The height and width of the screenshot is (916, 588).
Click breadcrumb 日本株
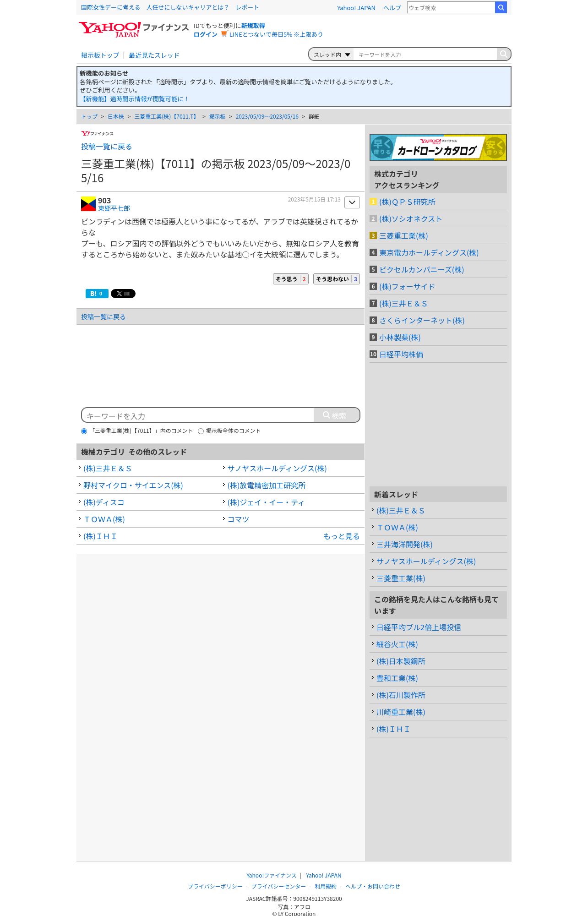pos(116,117)
